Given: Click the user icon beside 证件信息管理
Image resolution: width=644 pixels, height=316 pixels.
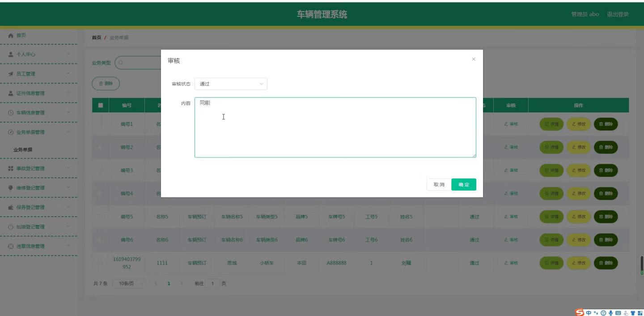Looking at the screenshot, I should pos(11,93).
